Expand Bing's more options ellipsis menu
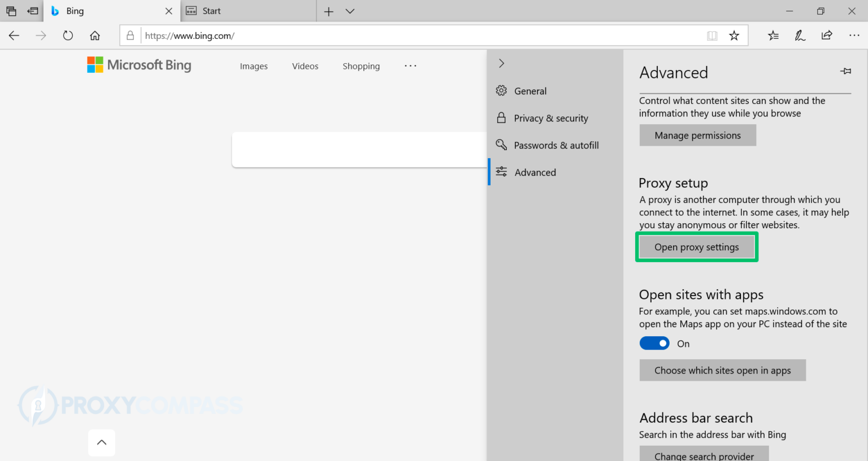This screenshot has width=868, height=461. coord(410,66)
